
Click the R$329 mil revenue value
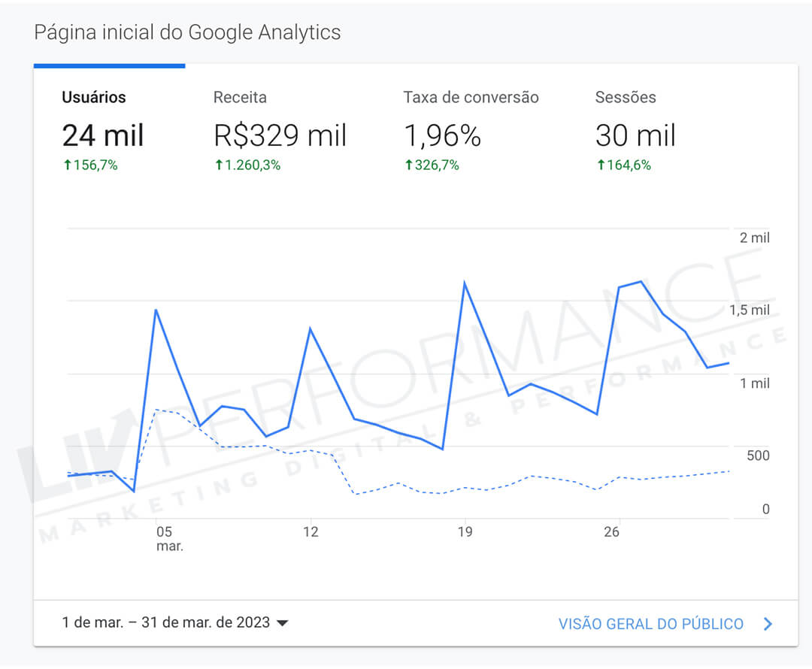tap(280, 135)
